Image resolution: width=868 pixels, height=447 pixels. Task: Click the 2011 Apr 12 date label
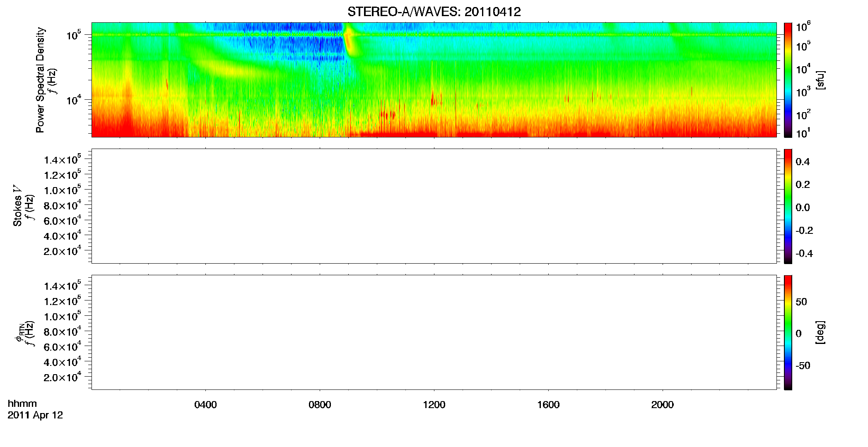point(35,415)
